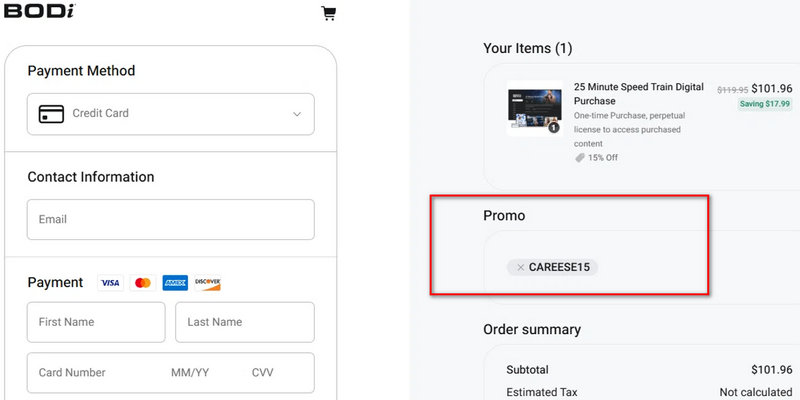Click the Discover card logo

[207, 283]
